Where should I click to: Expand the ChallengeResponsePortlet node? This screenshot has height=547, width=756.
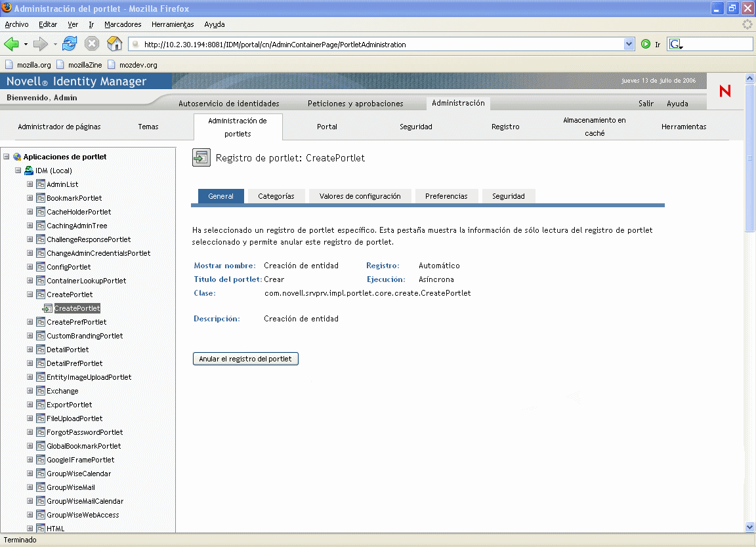coord(30,239)
